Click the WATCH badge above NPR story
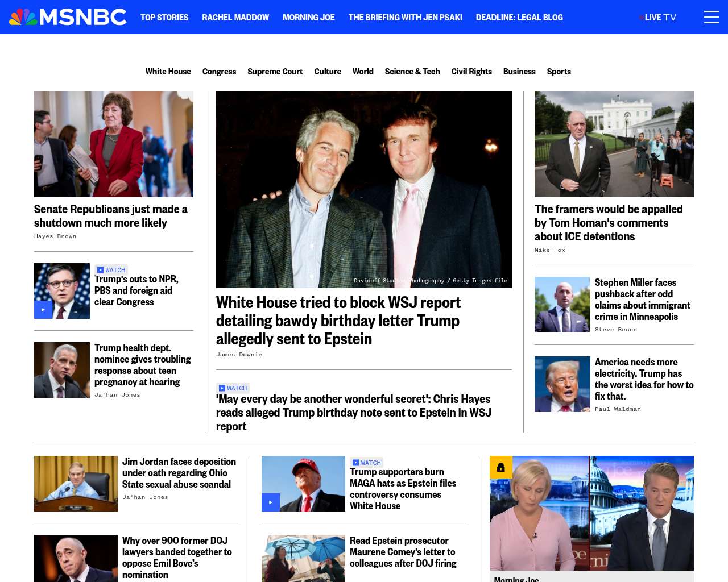The height and width of the screenshot is (582, 728). point(111,270)
